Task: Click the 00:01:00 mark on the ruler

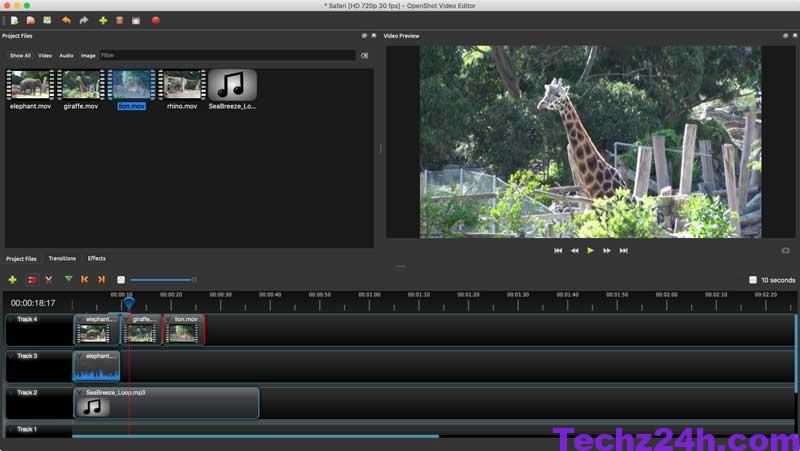Action: tap(369, 295)
